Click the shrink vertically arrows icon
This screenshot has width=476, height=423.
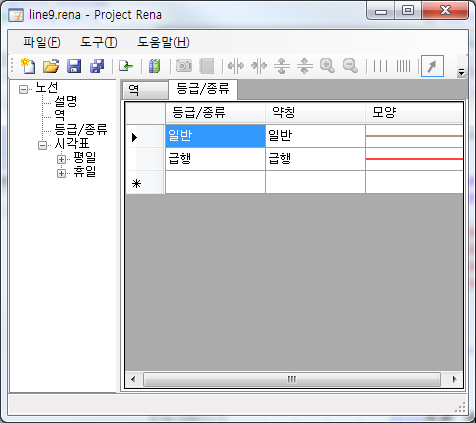pos(305,66)
